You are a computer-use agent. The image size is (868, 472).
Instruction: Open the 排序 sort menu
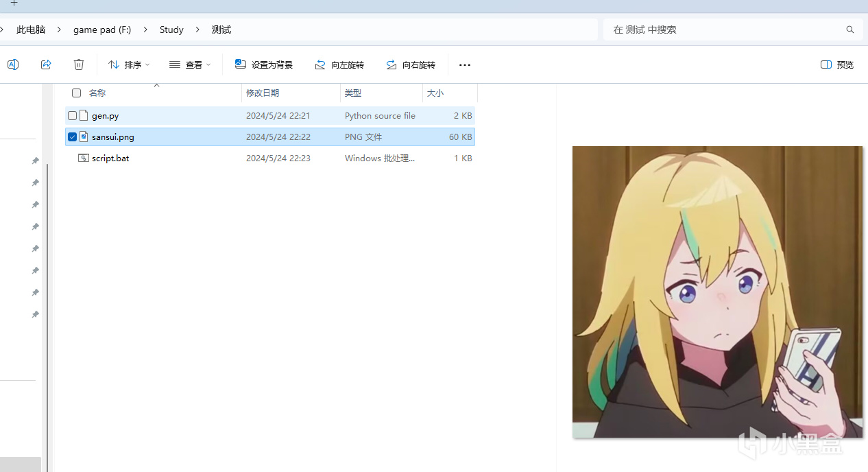[129, 64]
